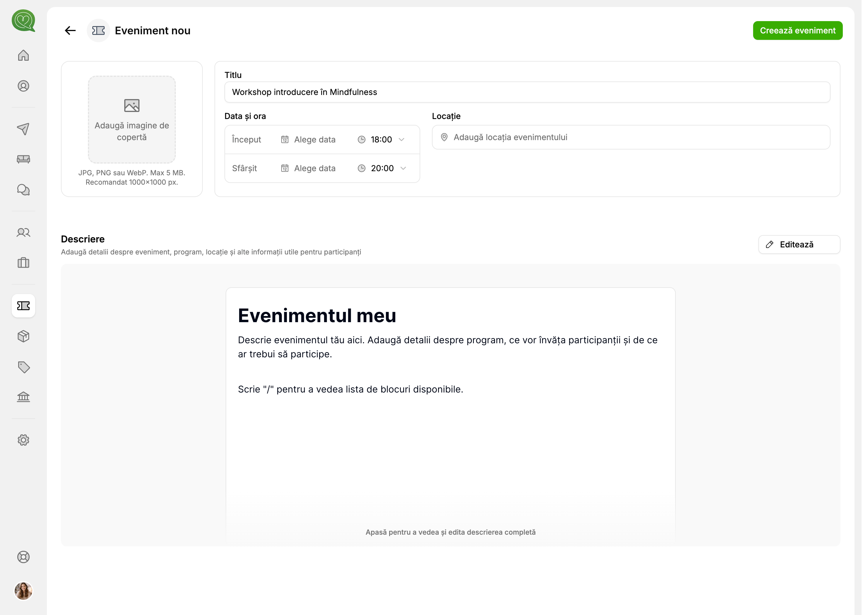Click the Locație label

click(446, 116)
